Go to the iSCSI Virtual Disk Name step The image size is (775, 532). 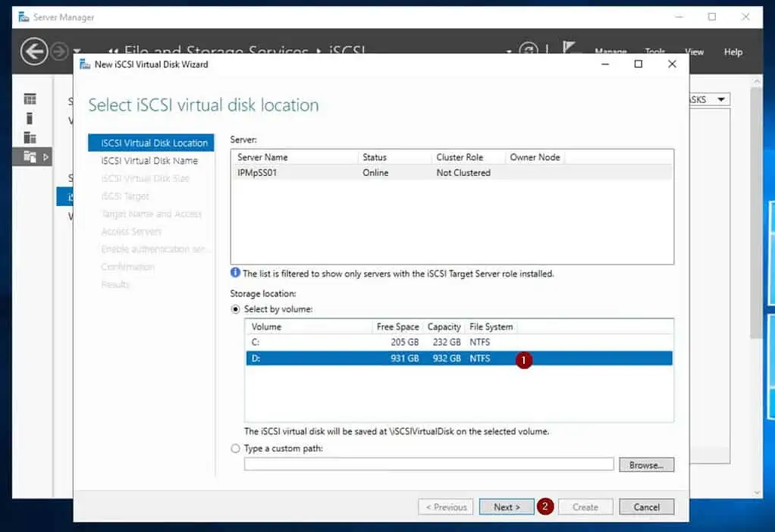point(151,161)
